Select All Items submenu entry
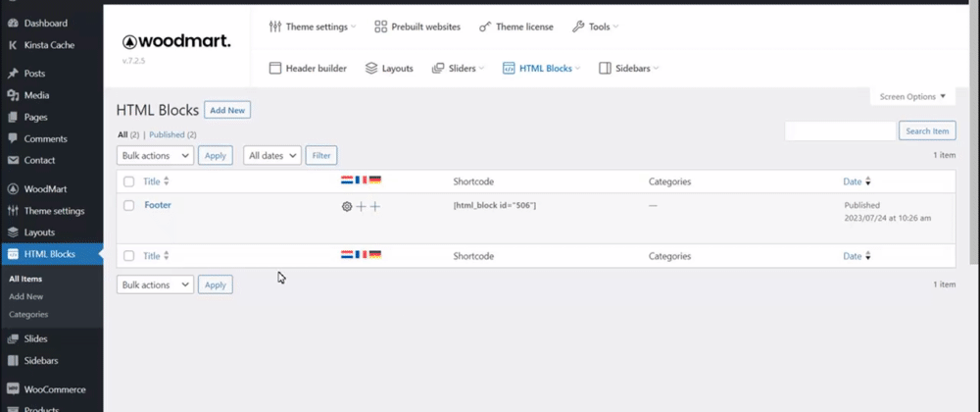980x412 pixels. point(25,279)
